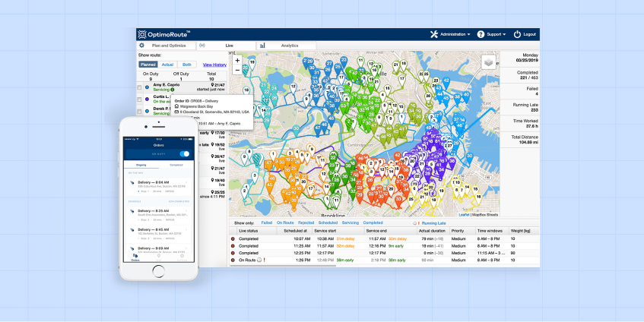Tick checkbox for Derek P.
This screenshot has width=644, height=322.
pyautogui.click(x=139, y=111)
